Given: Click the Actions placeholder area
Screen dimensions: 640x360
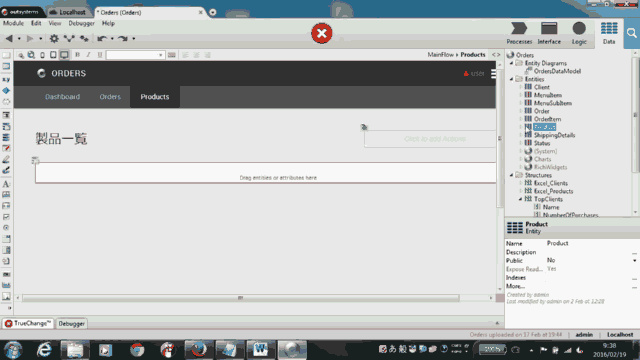Looking at the screenshot, I should [x=430, y=139].
